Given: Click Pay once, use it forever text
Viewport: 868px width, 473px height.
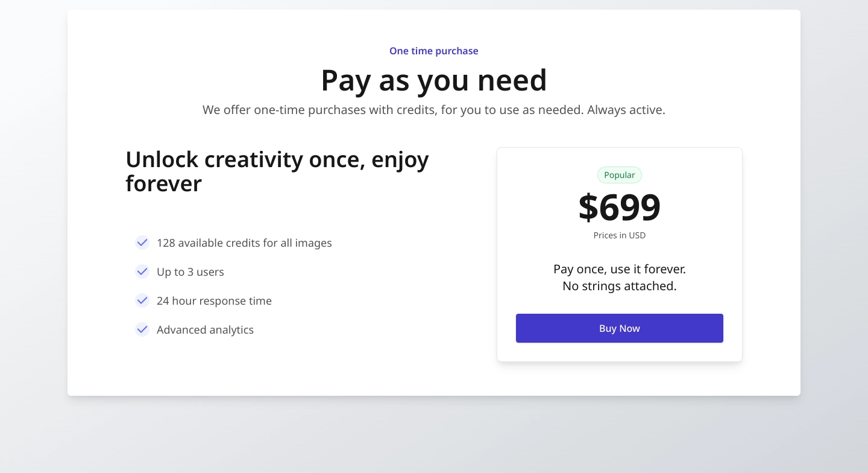Looking at the screenshot, I should pyautogui.click(x=619, y=269).
